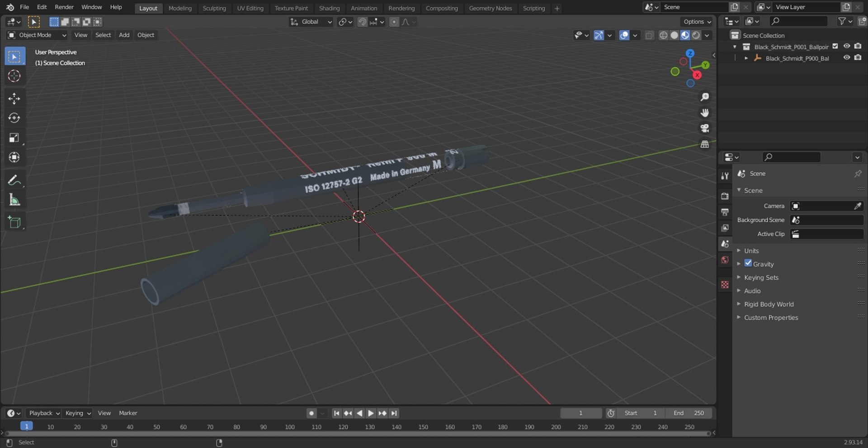Create a new scene
The height and width of the screenshot is (448, 868).
point(734,7)
